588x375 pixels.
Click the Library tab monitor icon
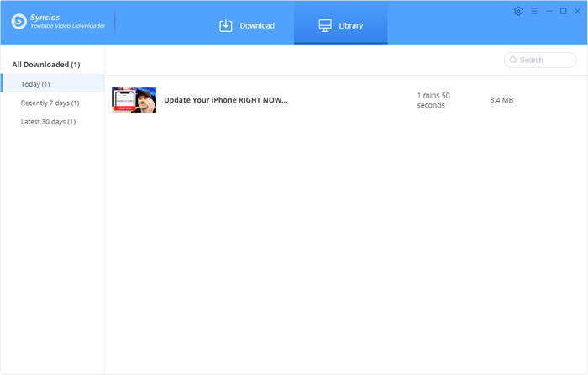[325, 25]
